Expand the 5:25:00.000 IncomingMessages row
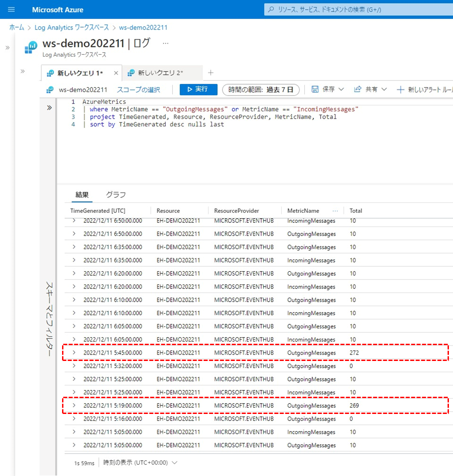This screenshot has width=453, height=476. (x=74, y=392)
